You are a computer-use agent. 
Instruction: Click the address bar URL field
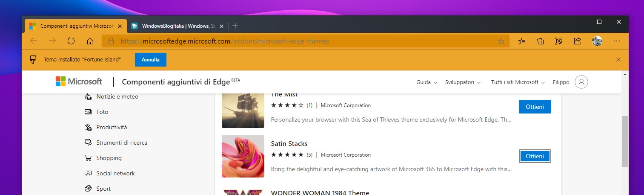[x=305, y=41]
